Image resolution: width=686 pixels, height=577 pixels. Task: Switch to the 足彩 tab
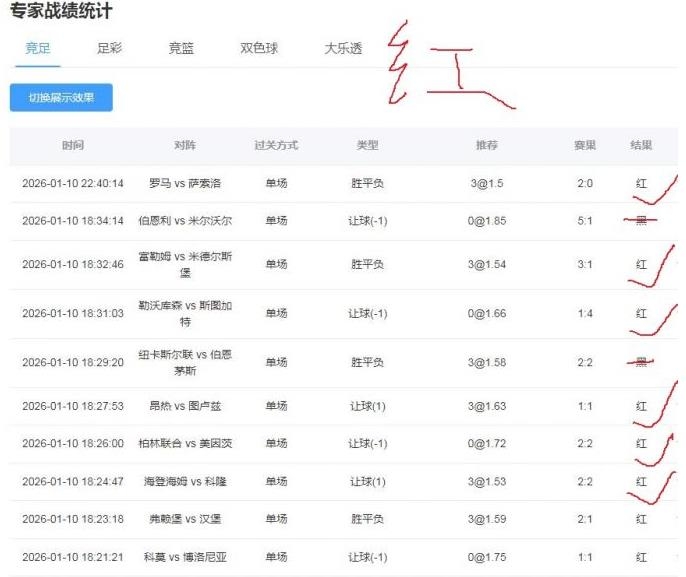point(109,48)
